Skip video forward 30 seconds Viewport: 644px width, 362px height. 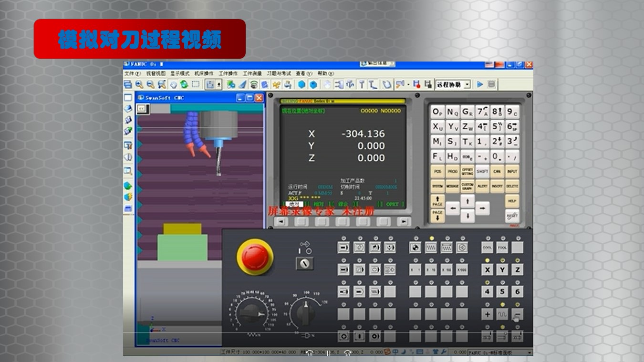click(348, 353)
